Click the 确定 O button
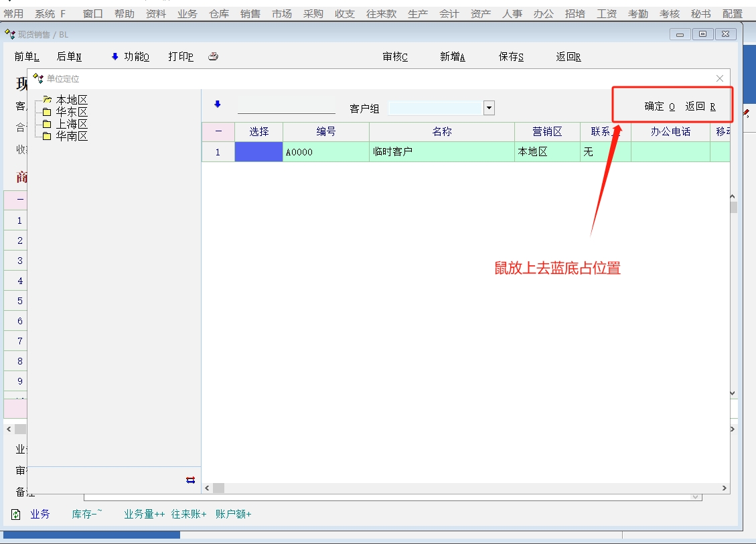 click(660, 107)
